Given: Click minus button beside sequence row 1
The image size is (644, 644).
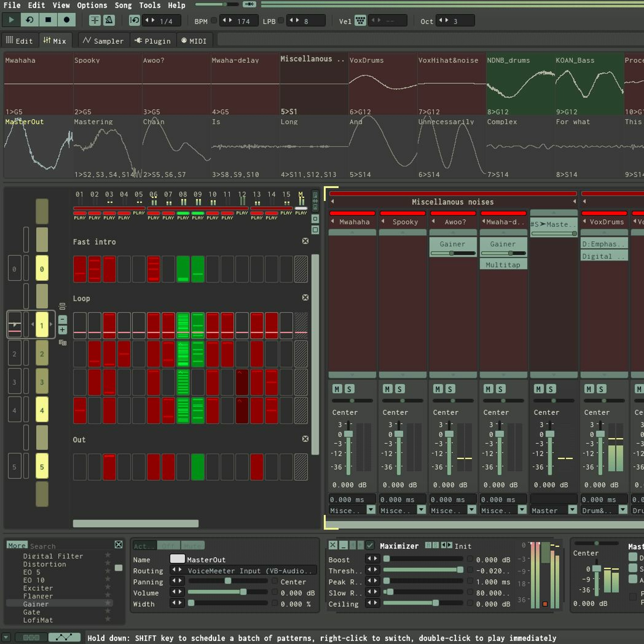Looking at the screenshot, I should click(x=62, y=319).
